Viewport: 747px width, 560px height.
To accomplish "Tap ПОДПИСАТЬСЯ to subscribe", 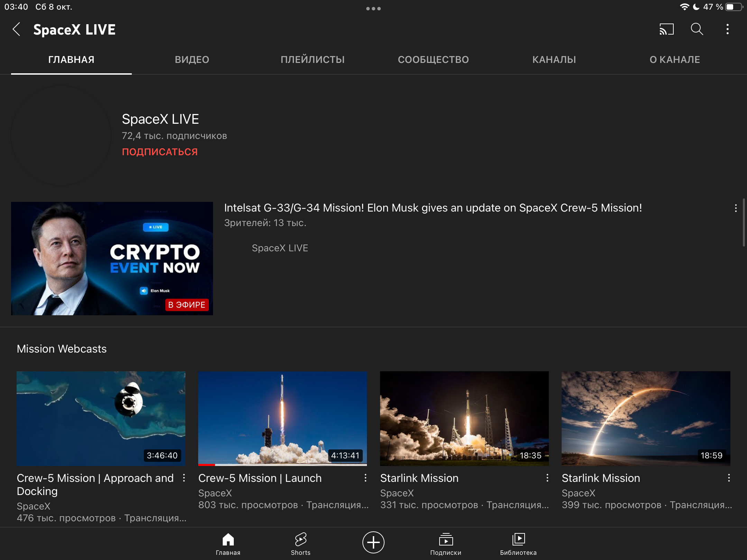I will pyautogui.click(x=160, y=152).
